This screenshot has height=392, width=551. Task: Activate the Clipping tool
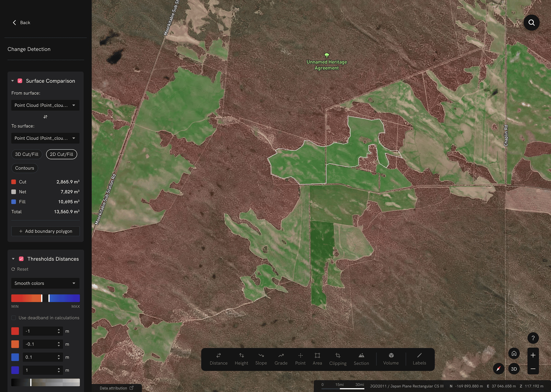tap(337, 359)
